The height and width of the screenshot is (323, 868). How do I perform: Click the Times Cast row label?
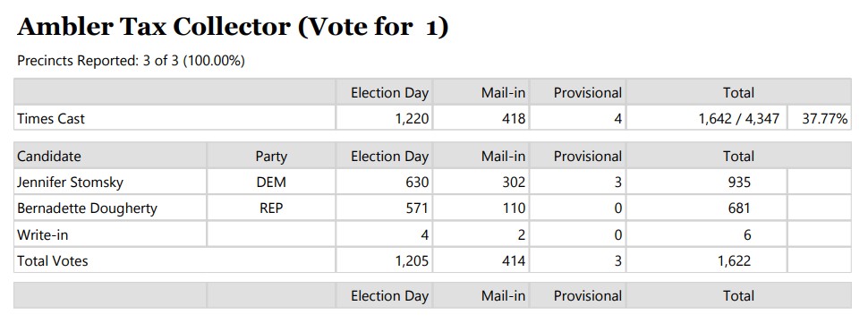51,118
